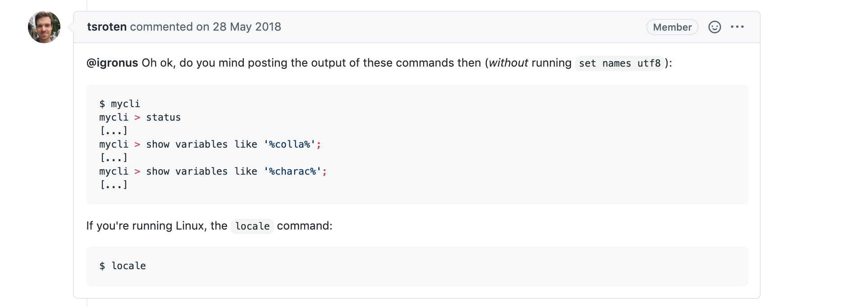Click the first '[...]' placeholder under status
This screenshot has height=307, width=868.
tap(114, 131)
